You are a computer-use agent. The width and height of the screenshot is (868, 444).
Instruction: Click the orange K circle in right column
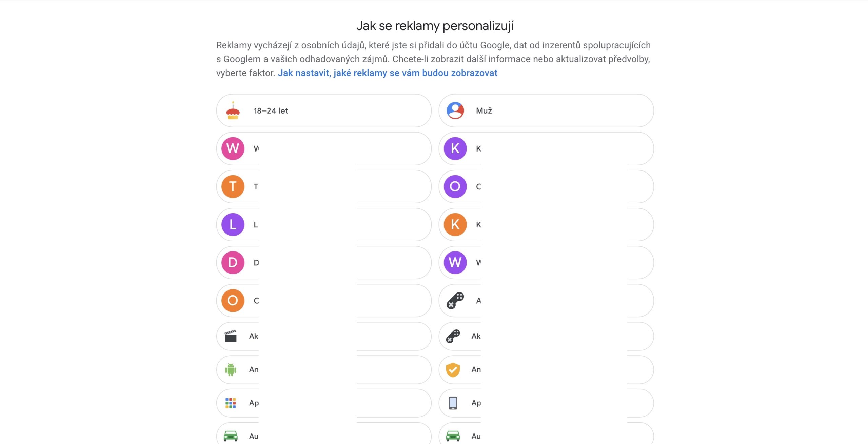click(455, 225)
